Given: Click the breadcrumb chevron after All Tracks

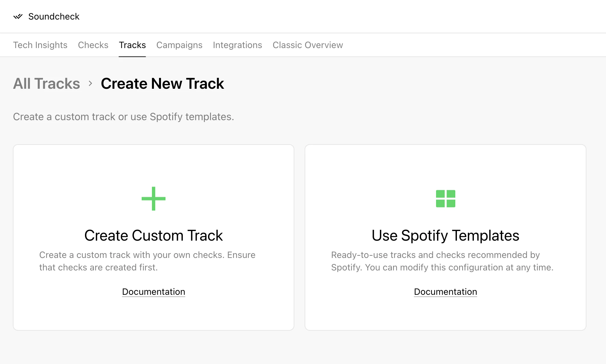Looking at the screenshot, I should coord(90,84).
